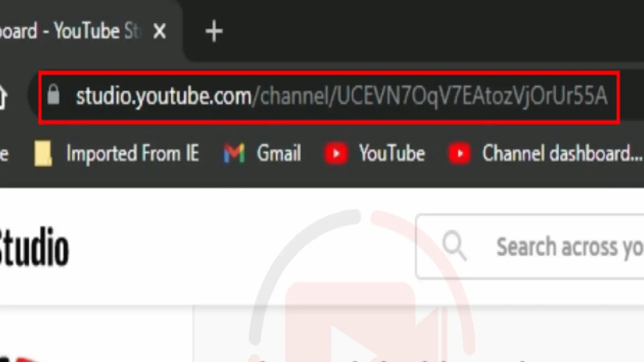View site info via the padlock icon
This screenshot has width=644, height=362.
point(53,94)
